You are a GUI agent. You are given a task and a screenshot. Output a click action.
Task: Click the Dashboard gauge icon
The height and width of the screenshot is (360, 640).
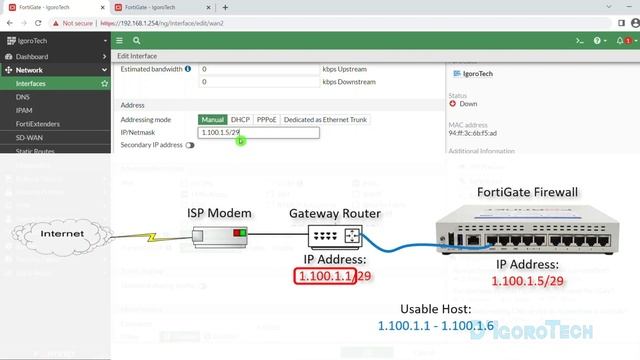click(x=9, y=56)
